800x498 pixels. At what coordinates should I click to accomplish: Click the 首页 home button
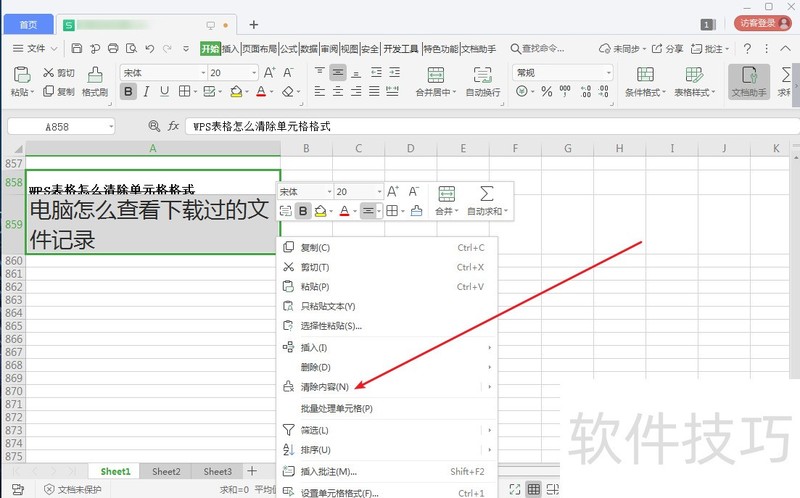coord(28,24)
